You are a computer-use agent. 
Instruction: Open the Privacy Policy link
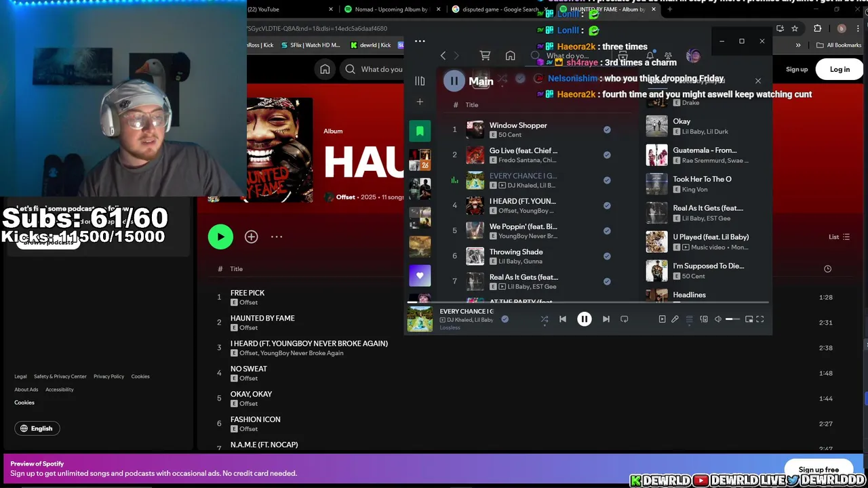pyautogui.click(x=108, y=377)
